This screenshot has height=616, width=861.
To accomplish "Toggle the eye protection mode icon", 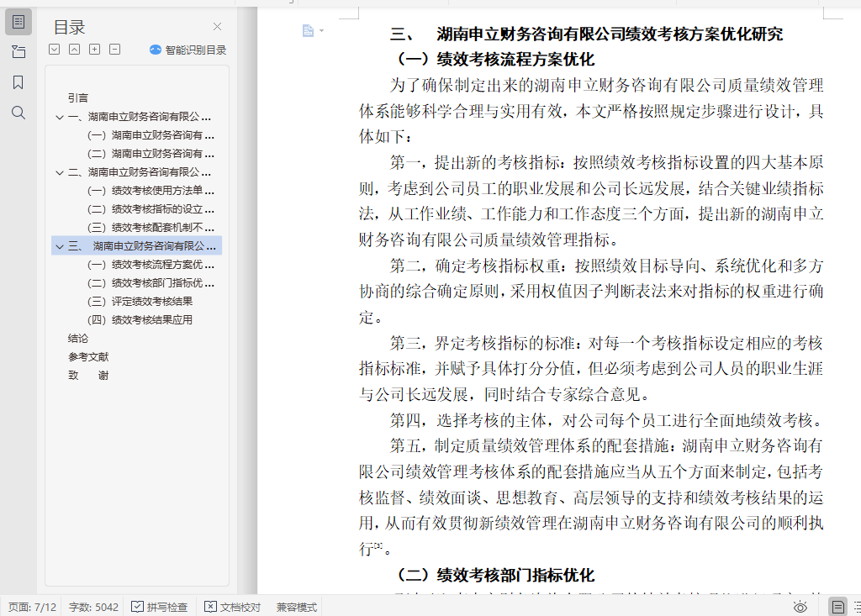I will pos(800,608).
